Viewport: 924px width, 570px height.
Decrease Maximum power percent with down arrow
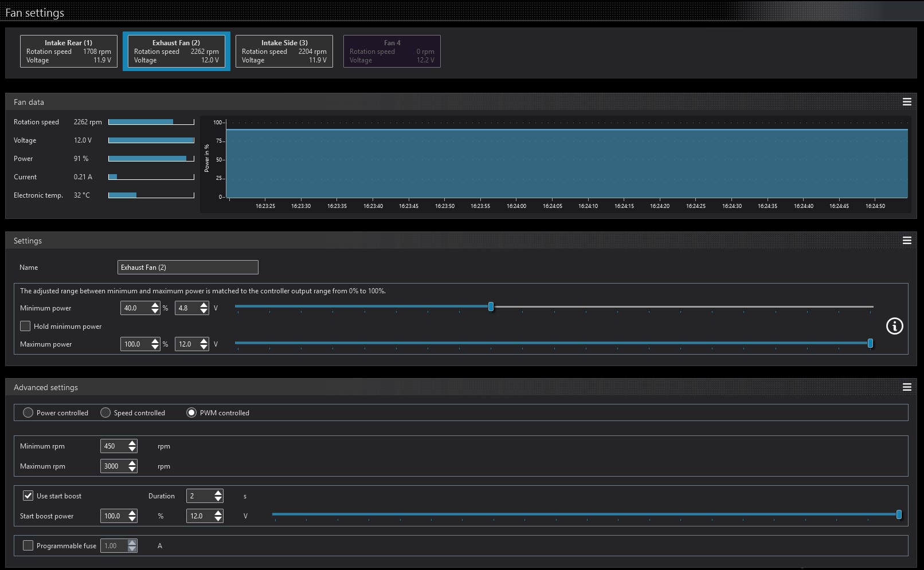pyautogui.click(x=155, y=347)
